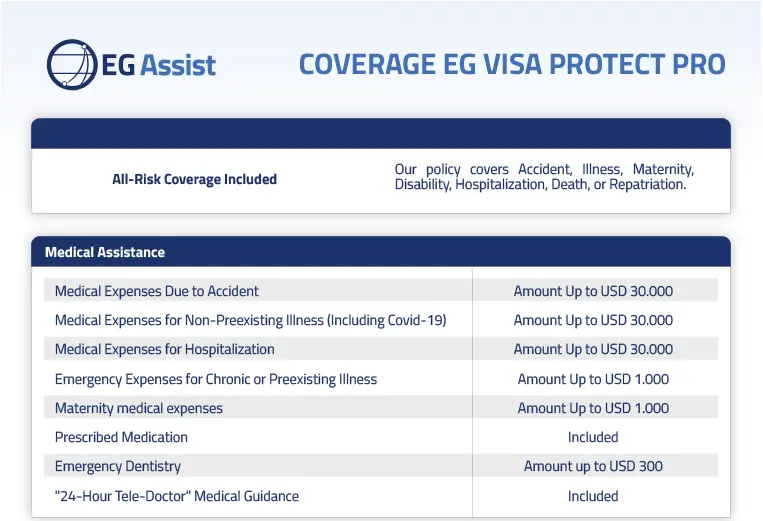Click Included value beside Tele-Doctor Guidance
The image size is (763, 521).
593,496
